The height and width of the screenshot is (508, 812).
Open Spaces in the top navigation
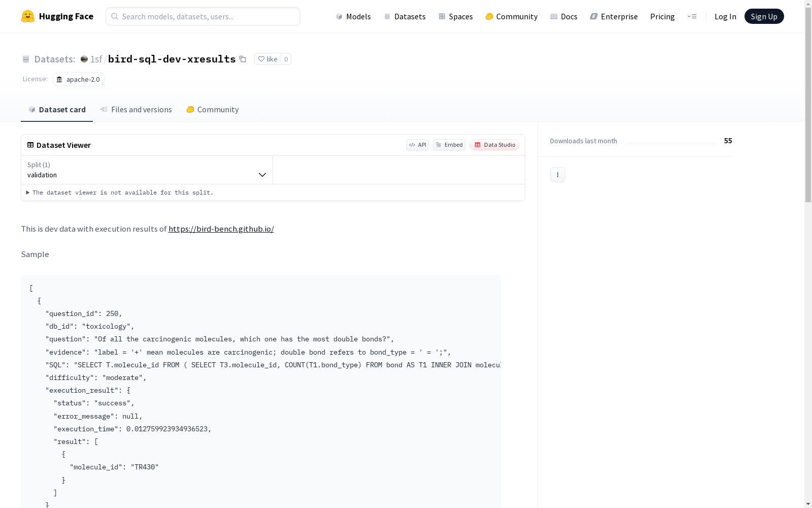click(456, 16)
